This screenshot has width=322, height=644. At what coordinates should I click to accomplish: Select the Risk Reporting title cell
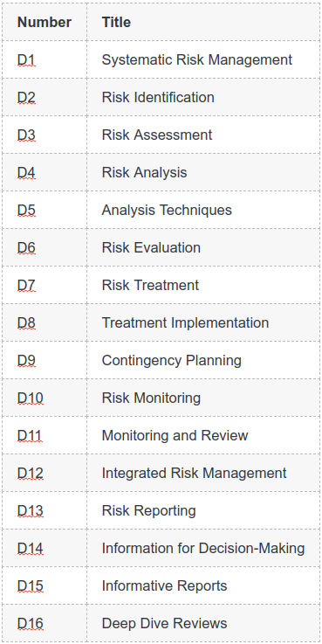click(203, 510)
